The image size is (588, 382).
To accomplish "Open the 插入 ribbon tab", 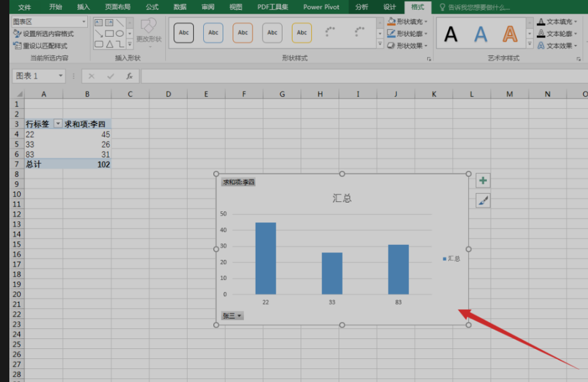I will (83, 7).
